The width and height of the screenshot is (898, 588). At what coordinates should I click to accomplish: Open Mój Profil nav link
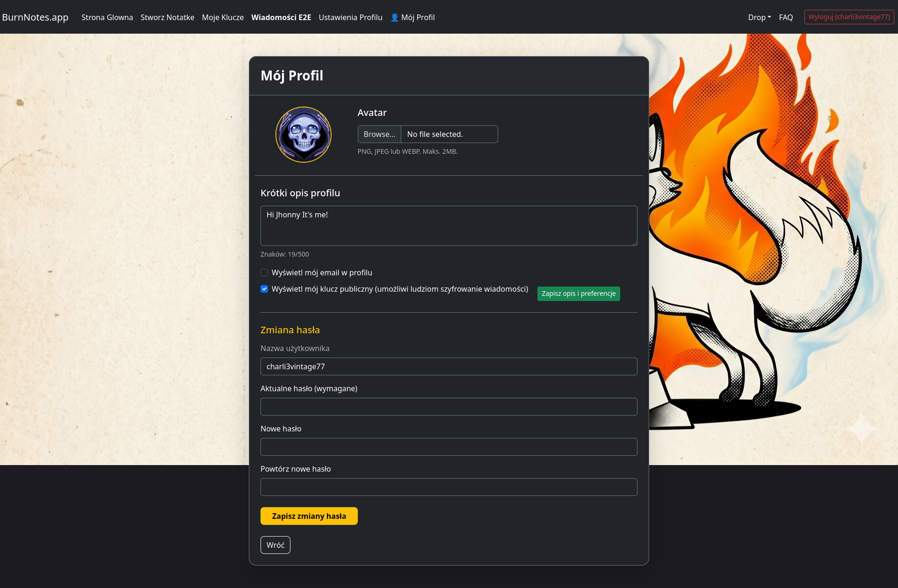(413, 17)
